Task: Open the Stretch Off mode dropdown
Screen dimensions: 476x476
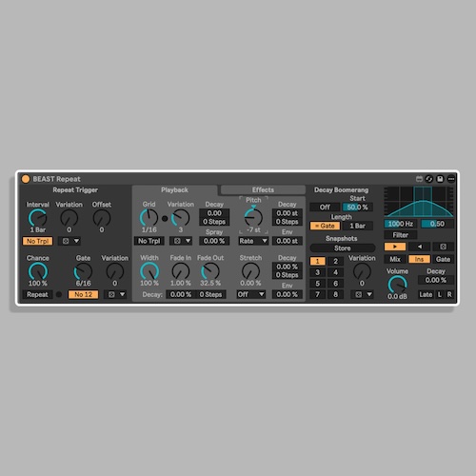Action: [x=251, y=295]
